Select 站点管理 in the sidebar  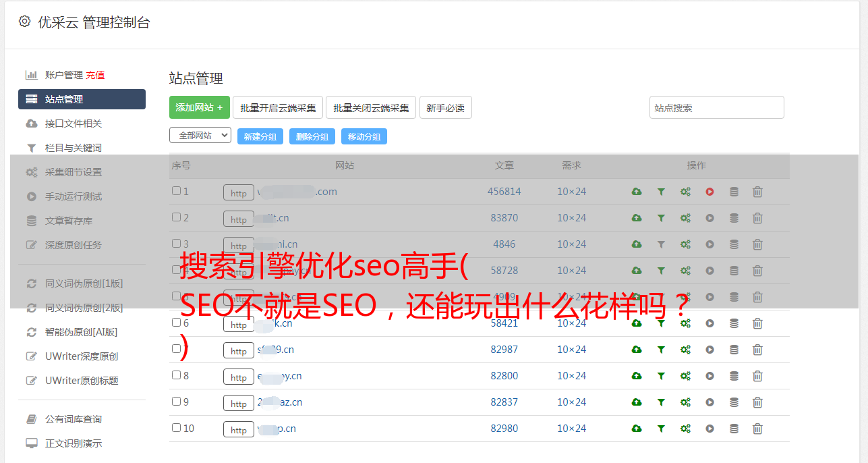coord(82,99)
